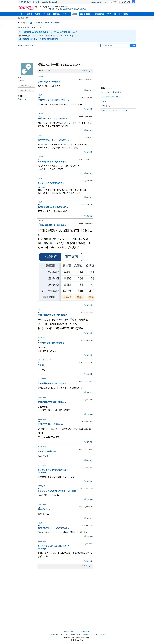154x644 pixels.
Task: Report violation on comment No.547
Action: click(x=88, y=518)
